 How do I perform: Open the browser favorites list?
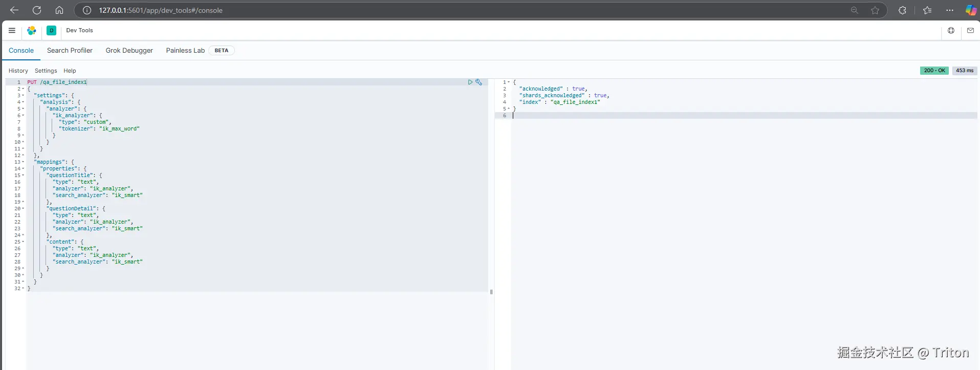pos(927,10)
